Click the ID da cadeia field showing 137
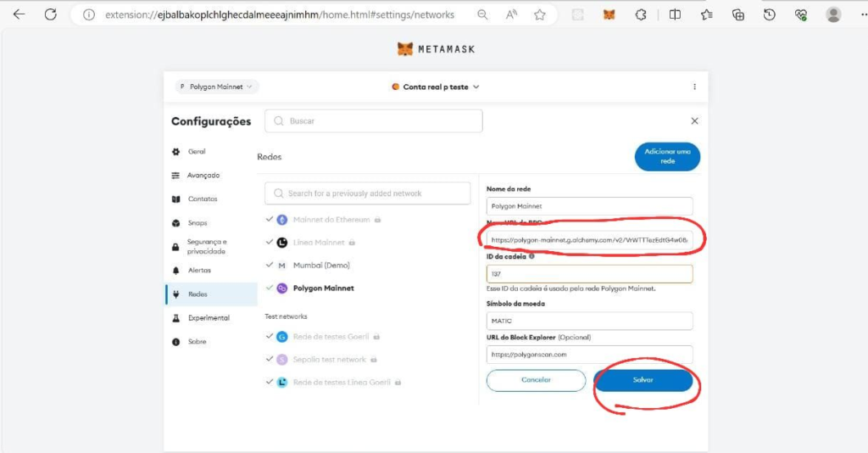Viewport: 868px width, 453px height. click(x=590, y=273)
